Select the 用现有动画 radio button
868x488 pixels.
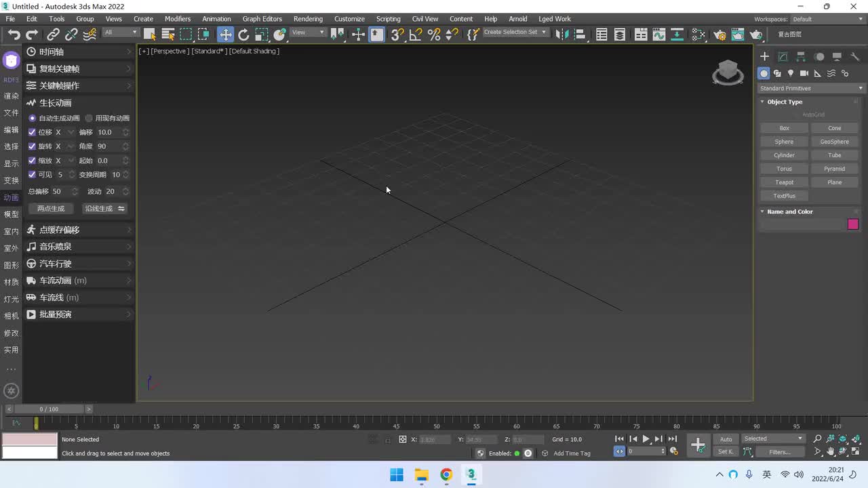click(x=89, y=118)
